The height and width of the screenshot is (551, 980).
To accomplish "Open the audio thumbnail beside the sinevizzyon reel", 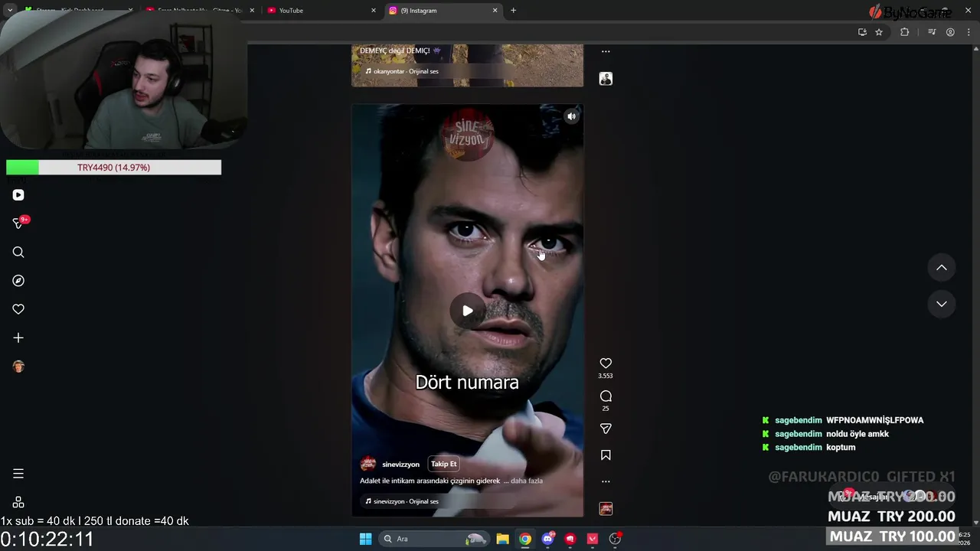I will (606, 509).
